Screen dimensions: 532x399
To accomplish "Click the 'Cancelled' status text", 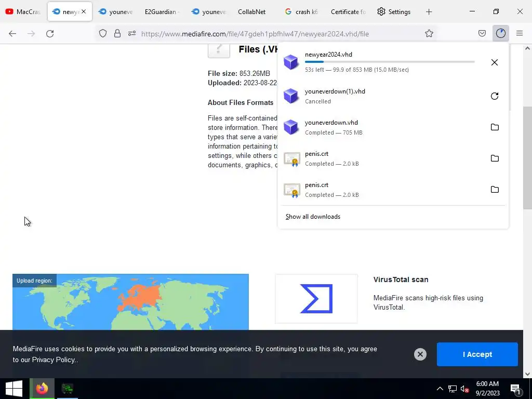I will tap(317, 101).
